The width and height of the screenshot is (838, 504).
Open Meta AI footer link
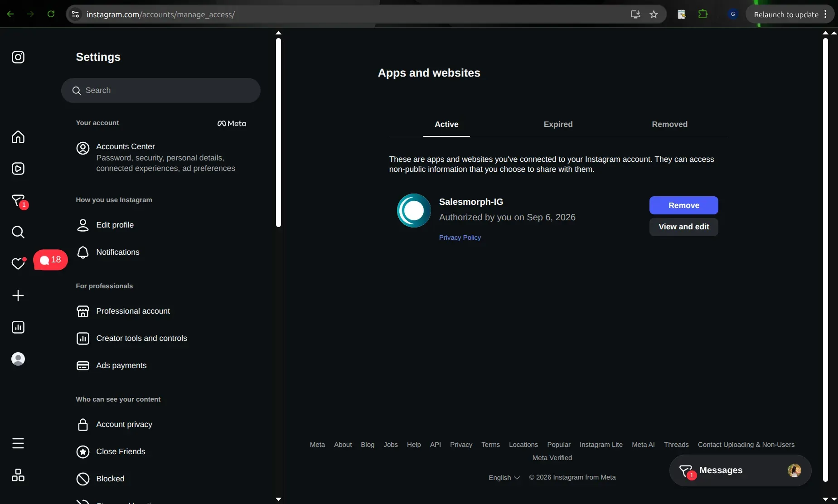point(643,445)
